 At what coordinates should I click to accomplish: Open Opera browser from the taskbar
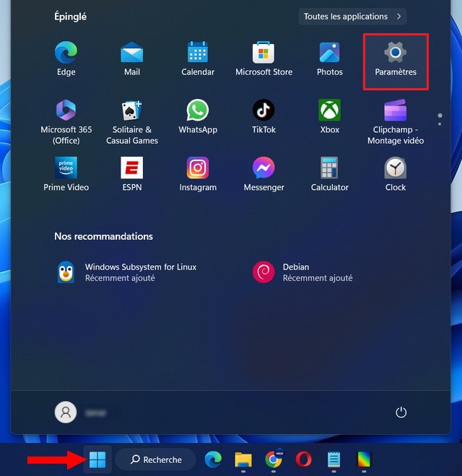tap(304, 459)
